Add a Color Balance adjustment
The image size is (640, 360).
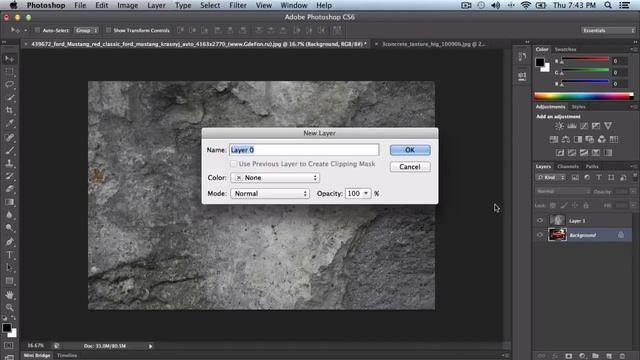coord(566,140)
